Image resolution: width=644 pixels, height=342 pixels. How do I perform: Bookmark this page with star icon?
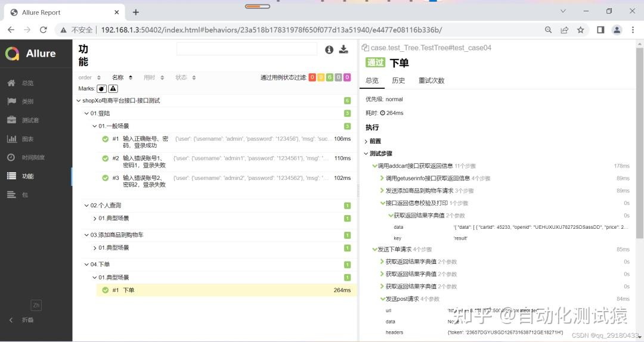pyautogui.click(x=580, y=30)
